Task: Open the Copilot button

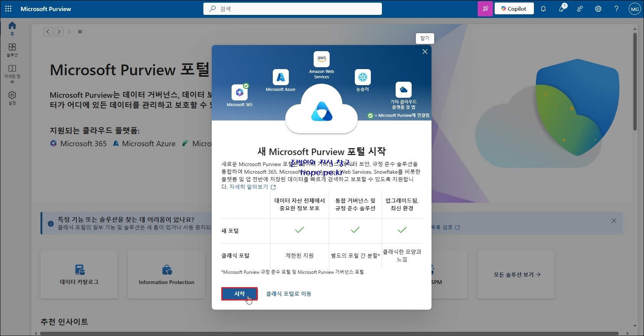Action: [514, 9]
